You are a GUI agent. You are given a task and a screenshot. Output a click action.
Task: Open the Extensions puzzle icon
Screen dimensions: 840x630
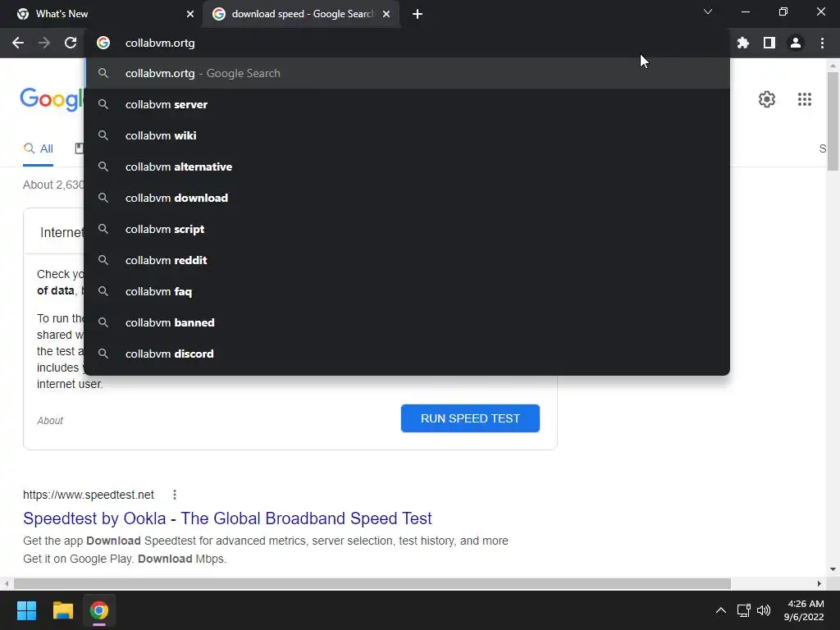coord(743,43)
